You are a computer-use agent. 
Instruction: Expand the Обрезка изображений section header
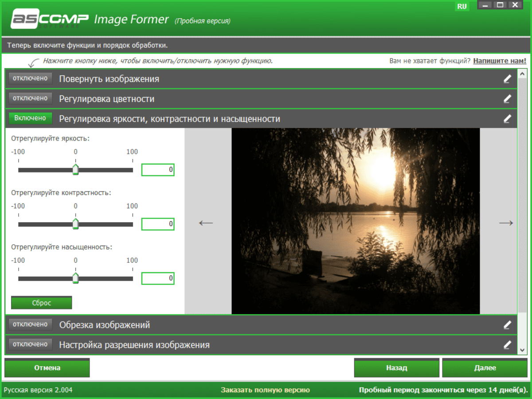(261, 325)
